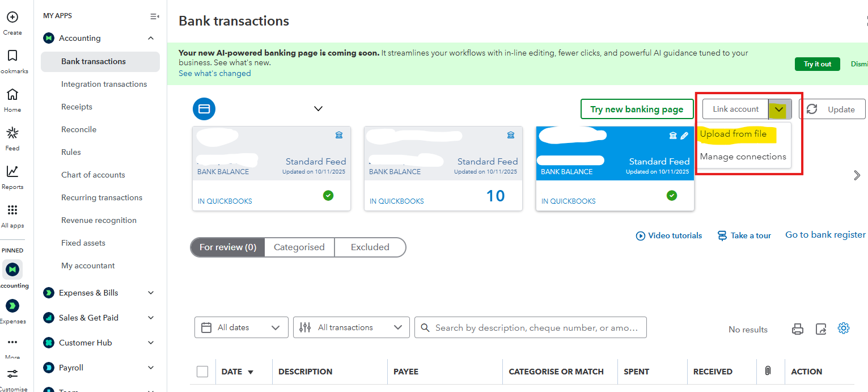This screenshot has width=868, height=392.
Task: Open the All dates filter dropdown
Action: [241, 327]
